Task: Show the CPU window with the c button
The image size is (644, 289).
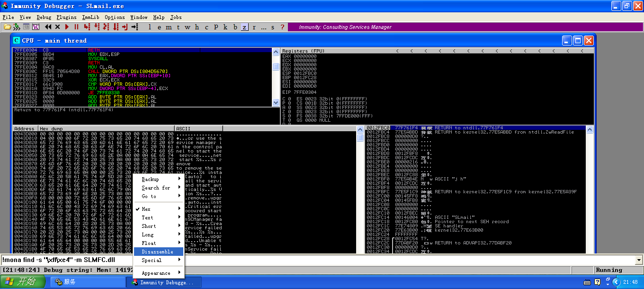Action: 206,27
